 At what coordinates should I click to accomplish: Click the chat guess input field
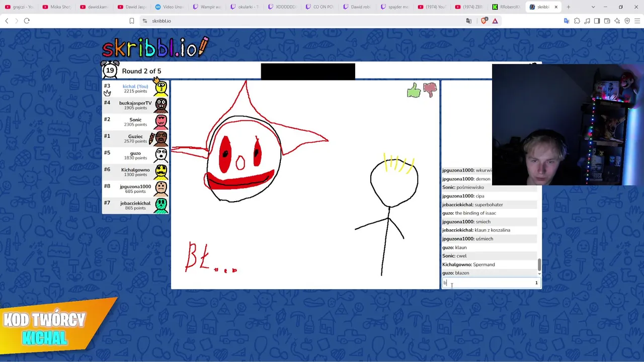(x=491, y=283)
